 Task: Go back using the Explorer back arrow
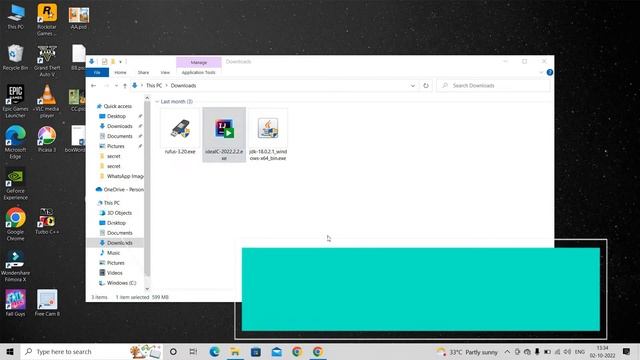pos(93,86)
